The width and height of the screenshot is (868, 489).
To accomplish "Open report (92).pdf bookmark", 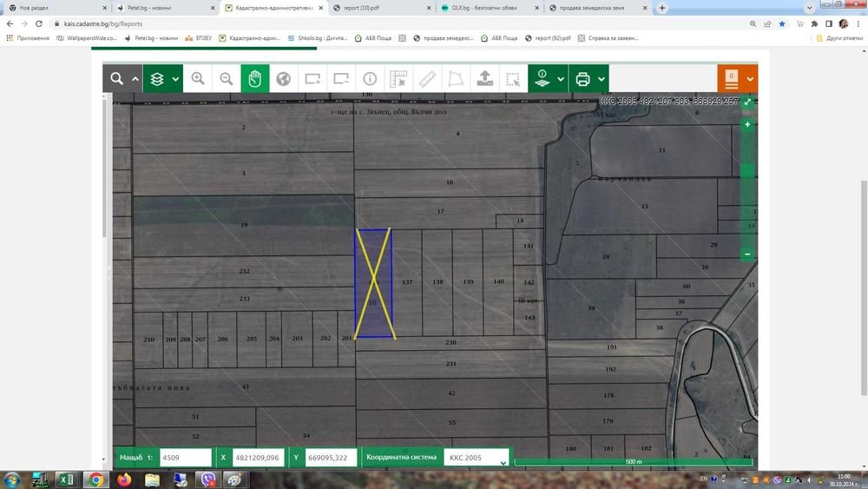I will (548, 38).
